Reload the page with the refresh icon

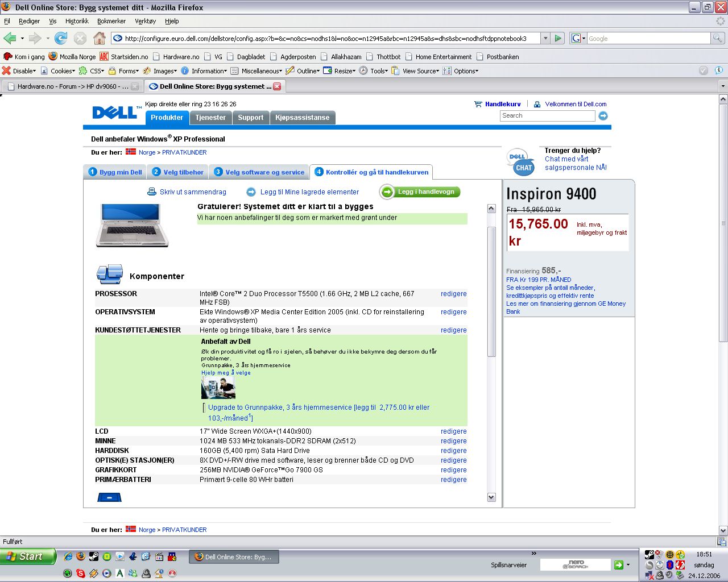61,38
